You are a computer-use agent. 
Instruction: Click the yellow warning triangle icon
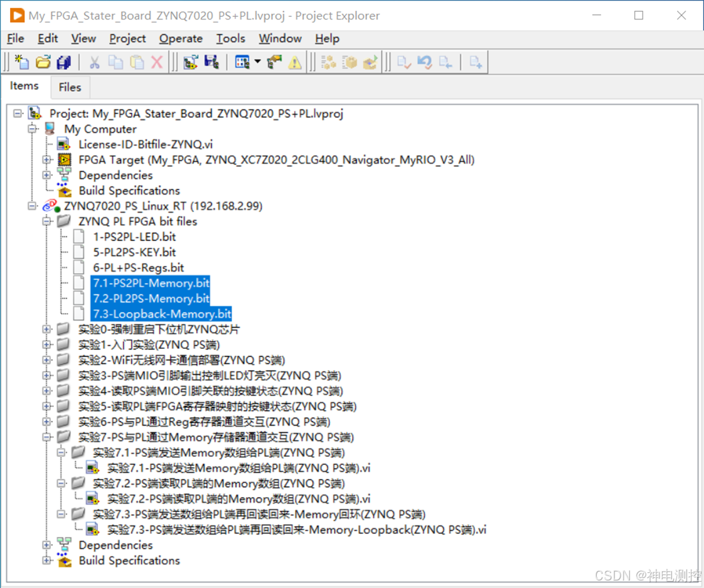[295, 62]
